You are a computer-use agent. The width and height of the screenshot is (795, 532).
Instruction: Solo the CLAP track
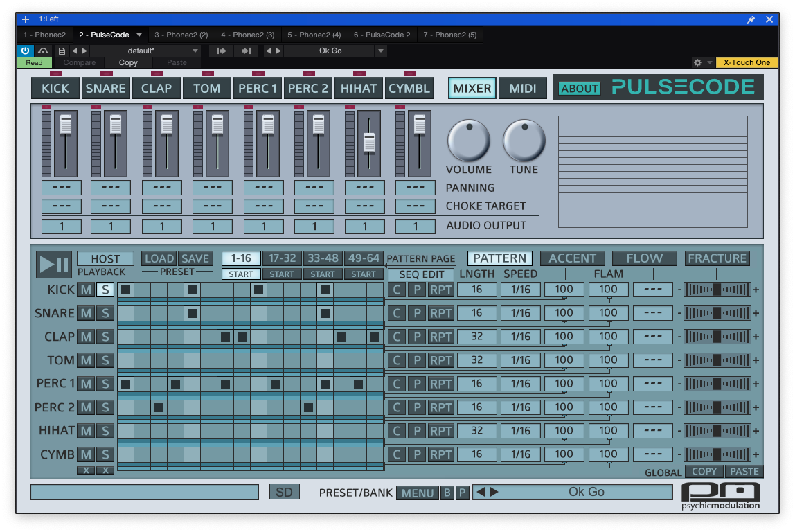click(x=105, y=337)
